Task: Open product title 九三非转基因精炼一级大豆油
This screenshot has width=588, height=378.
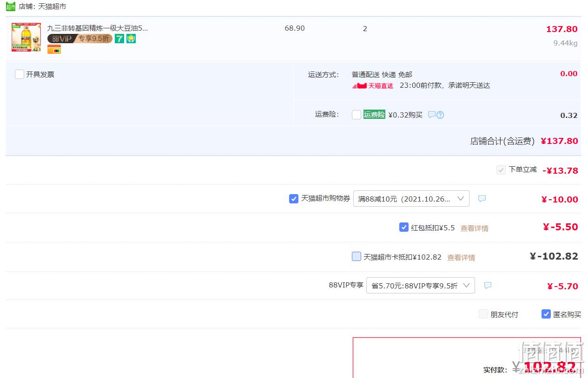Action: coord(98,28)
